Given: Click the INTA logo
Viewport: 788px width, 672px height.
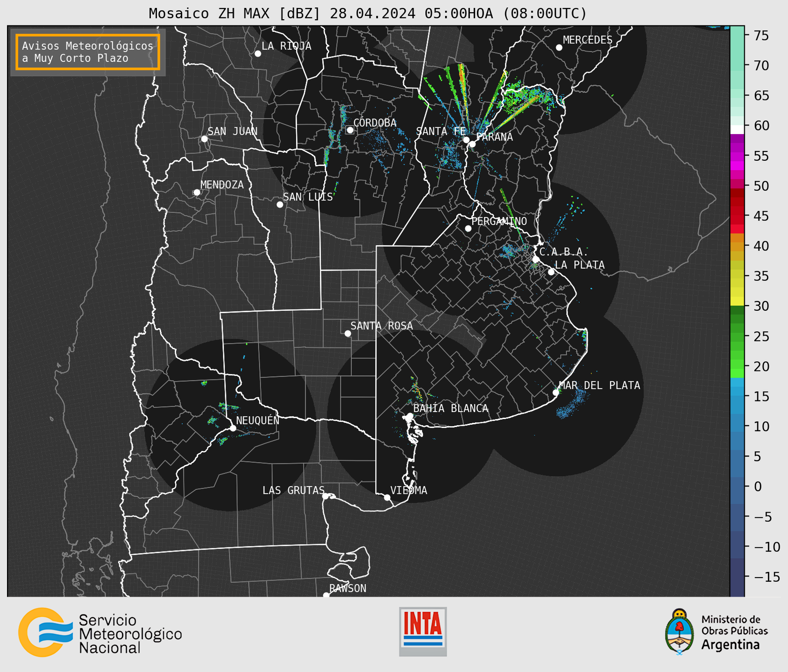Looking at the screenshot, I should pyautogui.click(x=423, y=631).
